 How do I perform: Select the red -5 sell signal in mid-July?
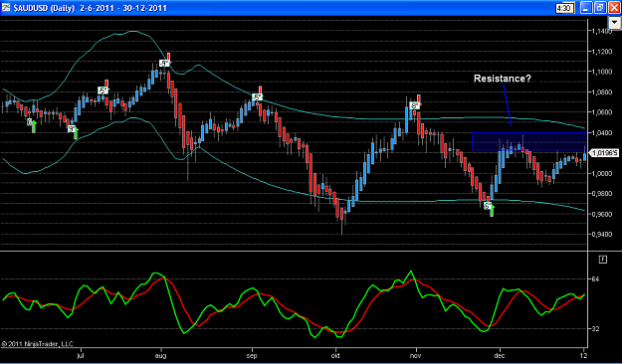pos(103,91)
